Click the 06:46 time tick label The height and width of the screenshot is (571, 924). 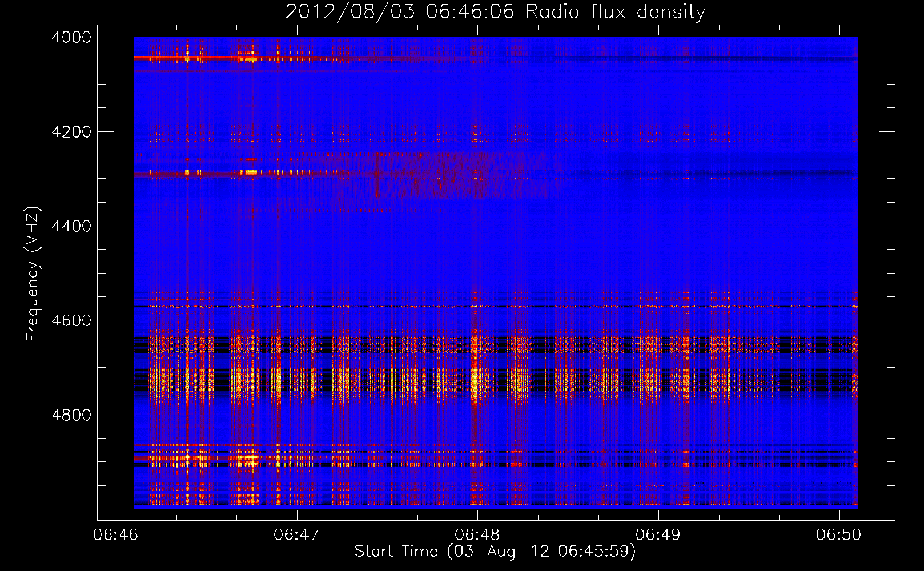pyautogui.click(x=116, y=534)
